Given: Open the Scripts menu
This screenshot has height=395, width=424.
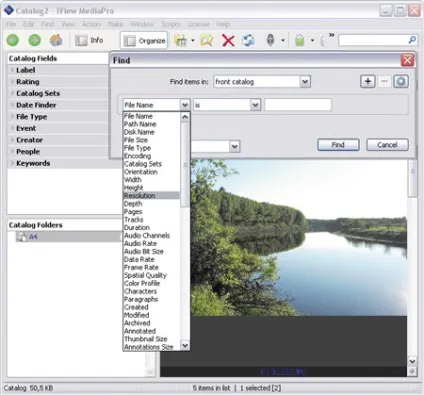Looking at the screenshot, I should 171,24.
